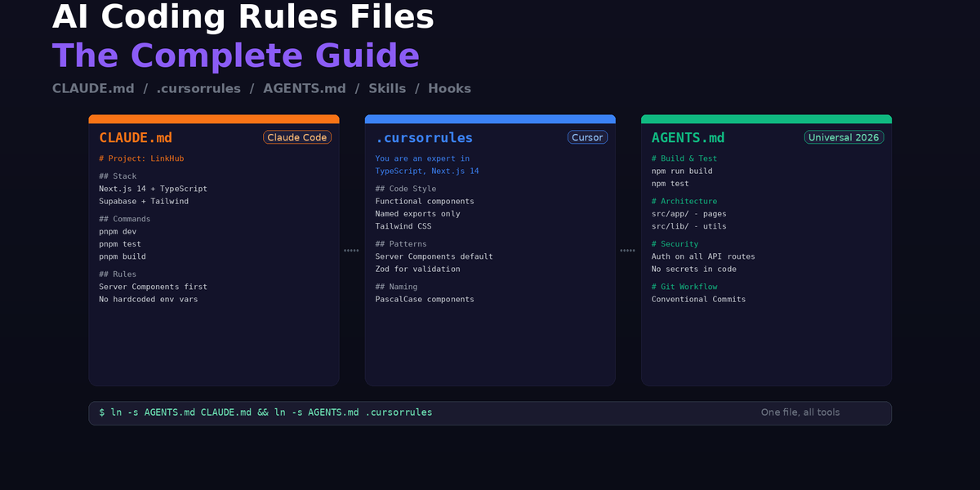Click the terminal prompt symbol
This screenshot has height=490, width=980.
[x=100, y=412]
